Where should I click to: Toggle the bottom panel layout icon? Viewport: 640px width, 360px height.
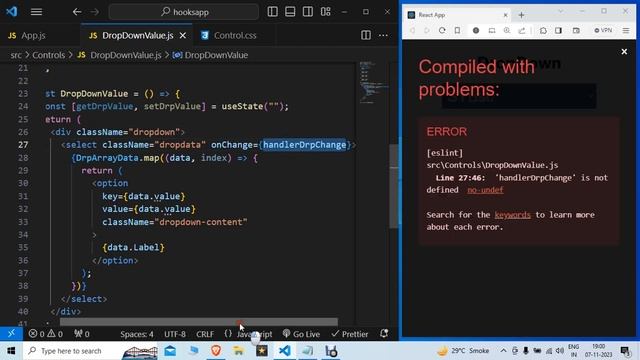click(x=290, y=12)
